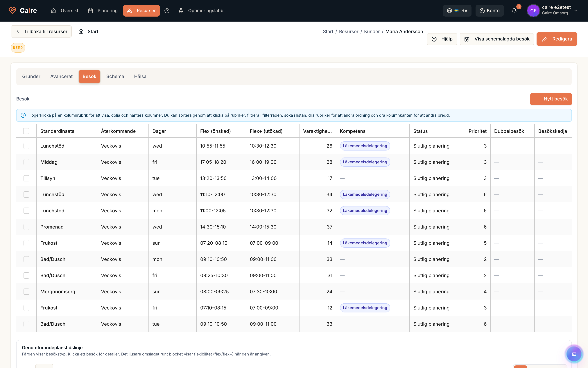Click Maria Andersson breadcrumb text

(x=404, y=31)
